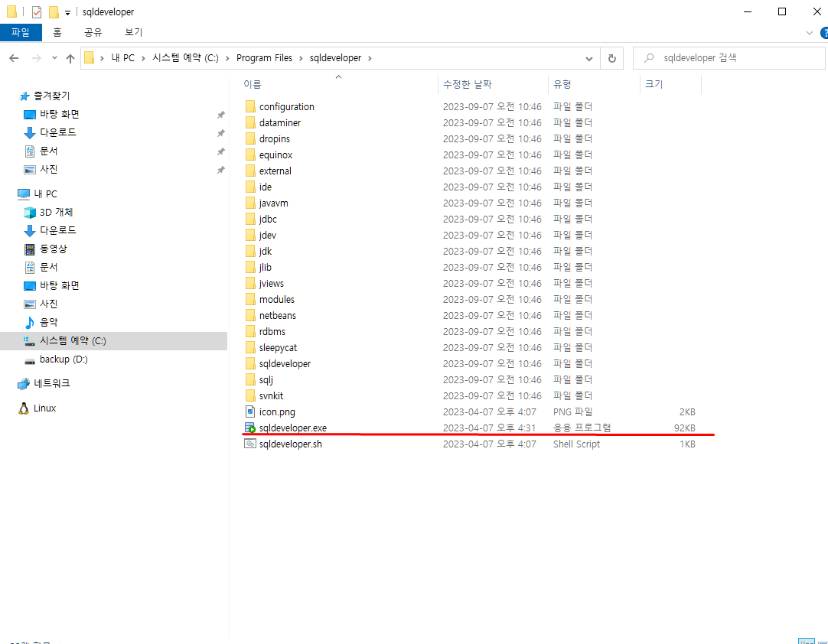
Task: Click the 92KB size of sqldeveloper.exe
Action: click(x=684, y=428)
